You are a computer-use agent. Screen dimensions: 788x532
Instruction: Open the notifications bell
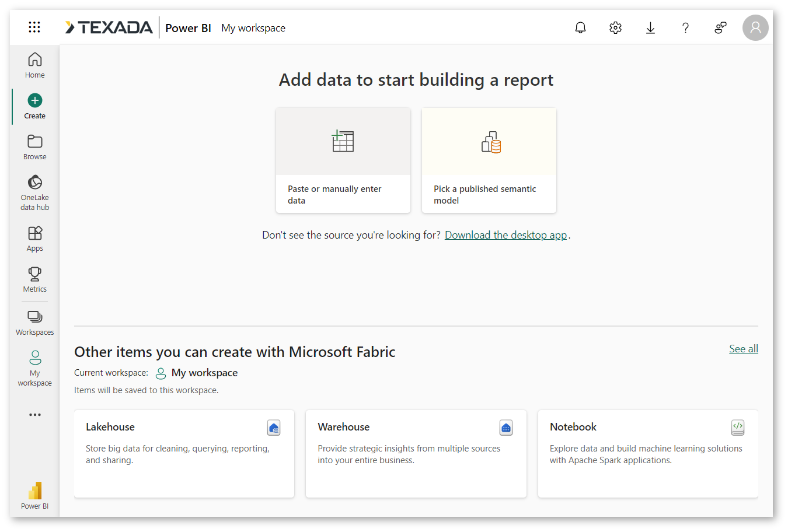pos(580,27)
